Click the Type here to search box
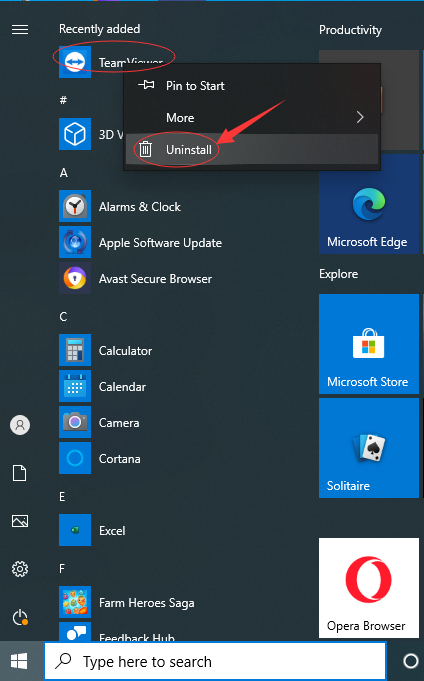The height and width of the screenshot is (681, 424). click(x=215, y=661)
